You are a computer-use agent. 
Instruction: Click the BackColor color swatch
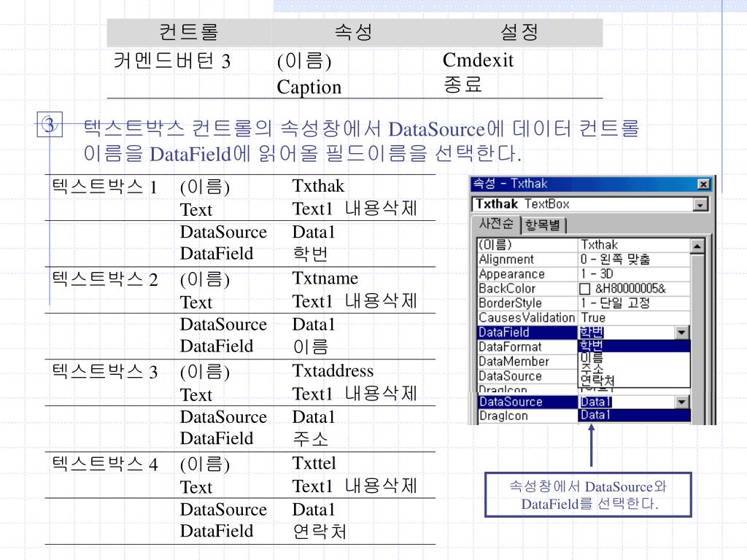[584, 289]
